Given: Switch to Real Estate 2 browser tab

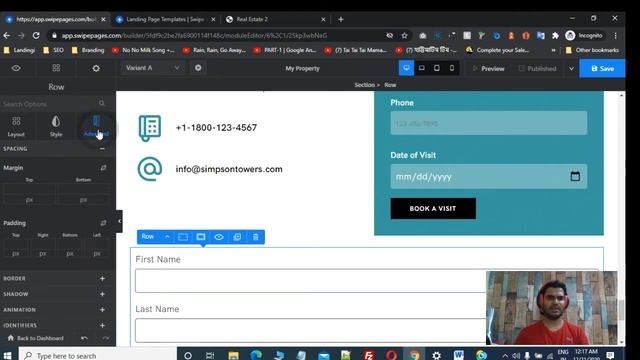Looking at the screenshot, I should (x=276, y=19).
